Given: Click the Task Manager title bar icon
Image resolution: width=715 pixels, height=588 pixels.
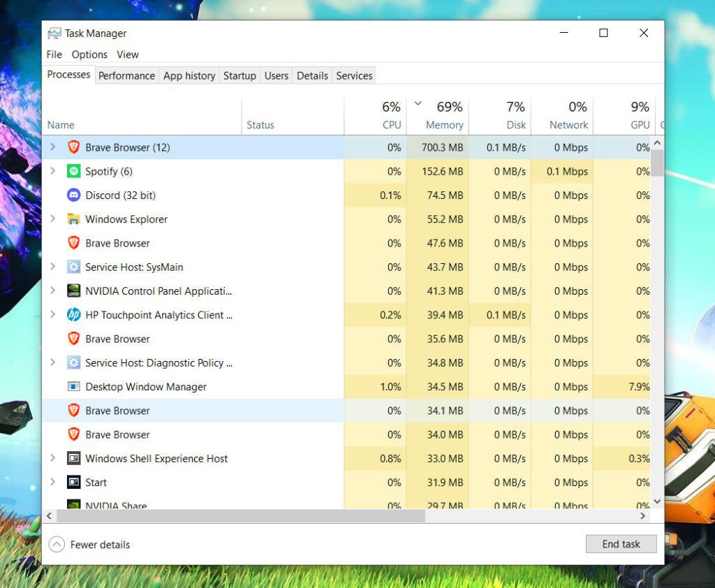Looking at the screenshot, I should (x=54, y=34).
